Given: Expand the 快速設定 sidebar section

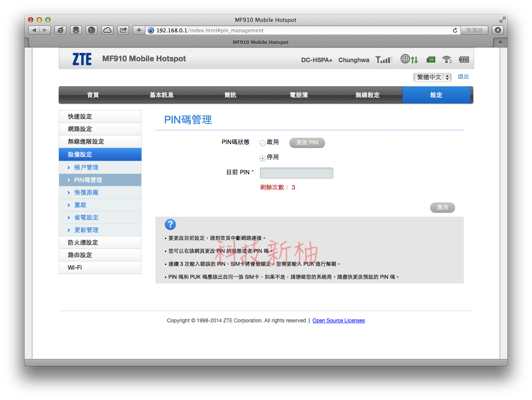Looking at the screenshot, I should coord(100,117).
